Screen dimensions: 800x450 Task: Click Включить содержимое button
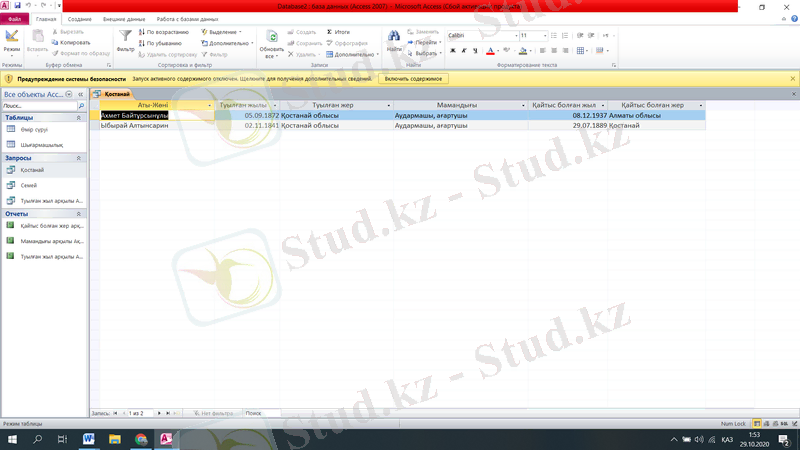413,79
